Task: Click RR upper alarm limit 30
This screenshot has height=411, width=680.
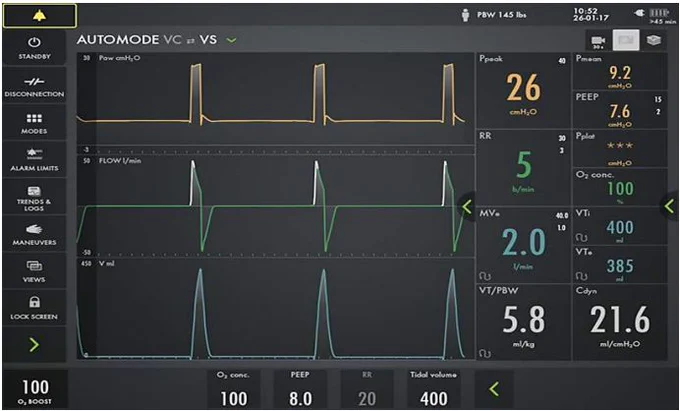Action: tap(562, 138)
